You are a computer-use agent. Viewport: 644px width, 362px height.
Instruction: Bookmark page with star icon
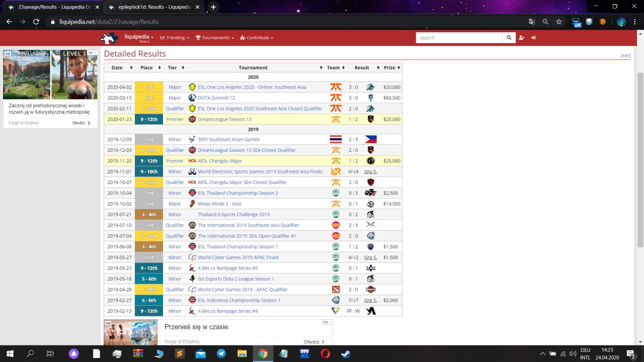559,22
